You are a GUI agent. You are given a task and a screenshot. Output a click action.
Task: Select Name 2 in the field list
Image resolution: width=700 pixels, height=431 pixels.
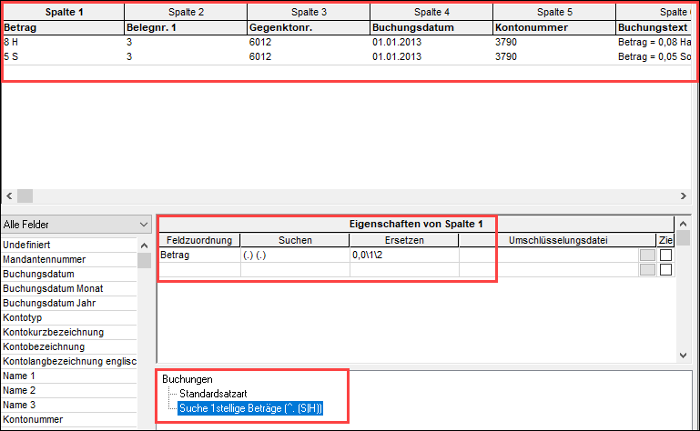pos(69,390)
